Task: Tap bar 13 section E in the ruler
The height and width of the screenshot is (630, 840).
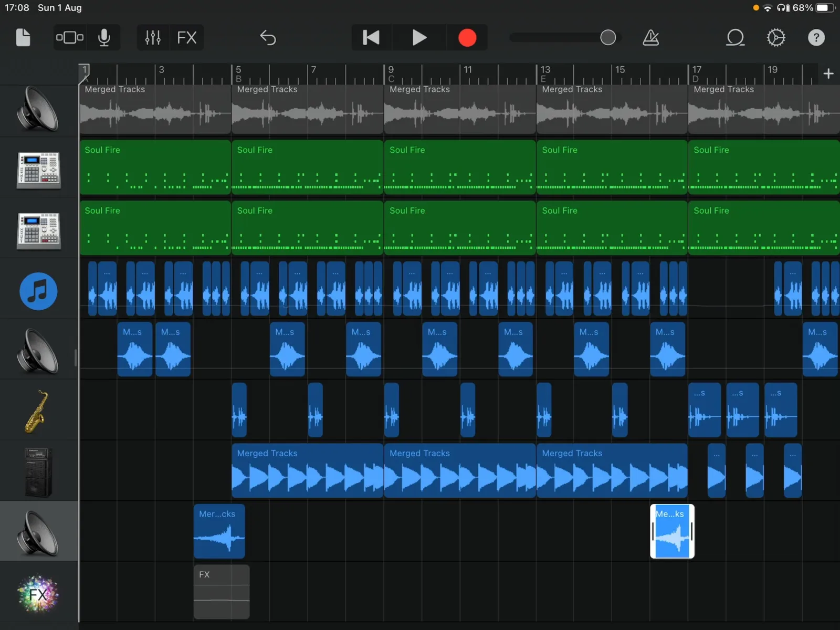Action: click(x=545, y=74)
